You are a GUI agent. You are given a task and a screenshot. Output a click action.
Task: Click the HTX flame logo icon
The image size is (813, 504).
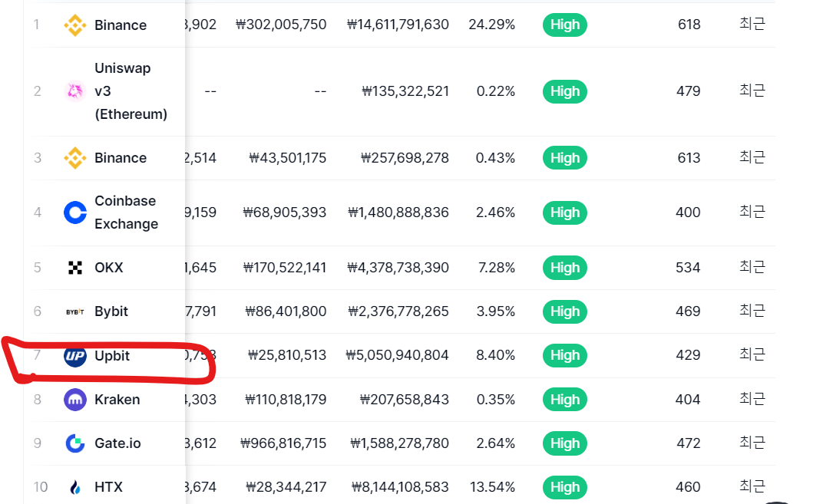[x=75, y=487]
